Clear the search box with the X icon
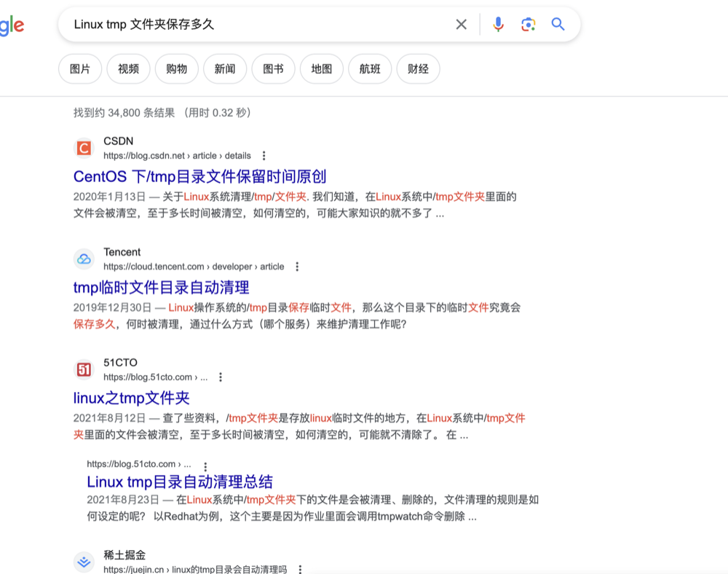The image size is (728, 574). pos(461,25)
